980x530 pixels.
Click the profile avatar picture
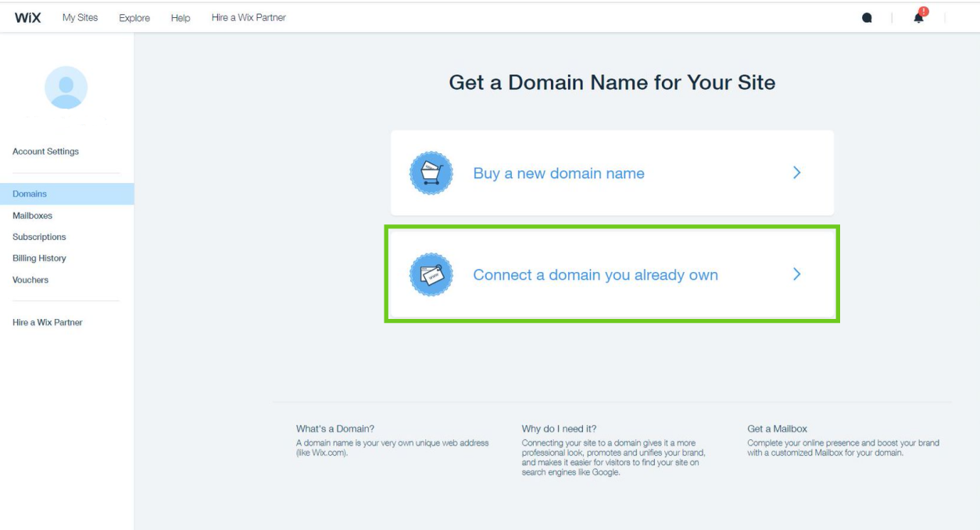click(66, 88)
